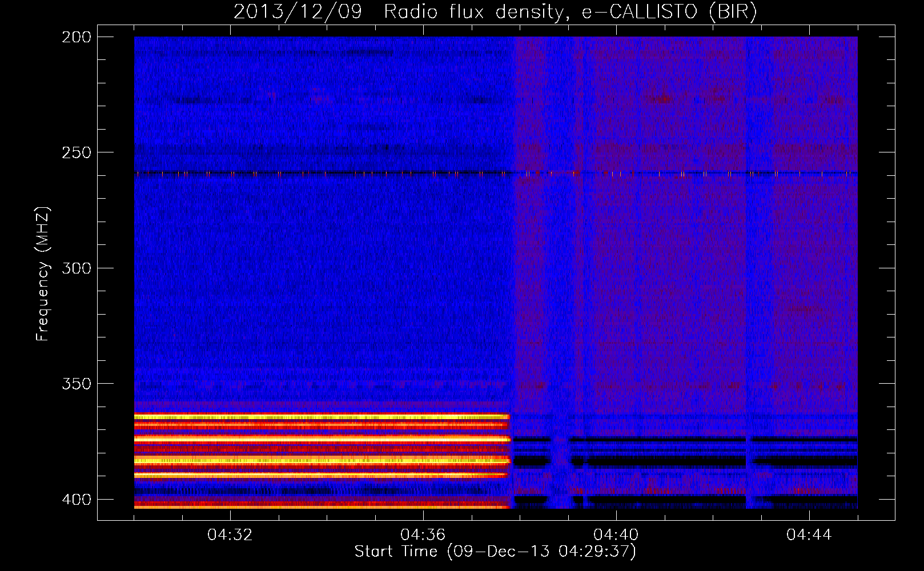924x571 pixels.
Task: Click the 400 frequency tick label
Action: (77, 500)
